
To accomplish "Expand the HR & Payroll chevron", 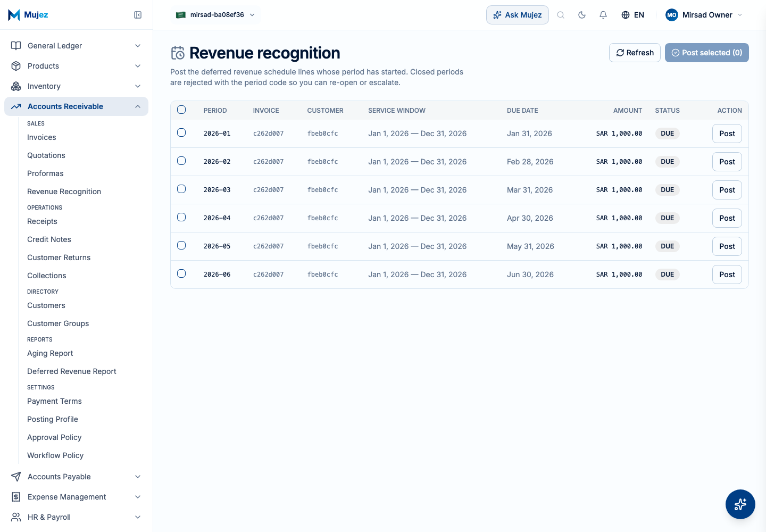I will 138,517.
